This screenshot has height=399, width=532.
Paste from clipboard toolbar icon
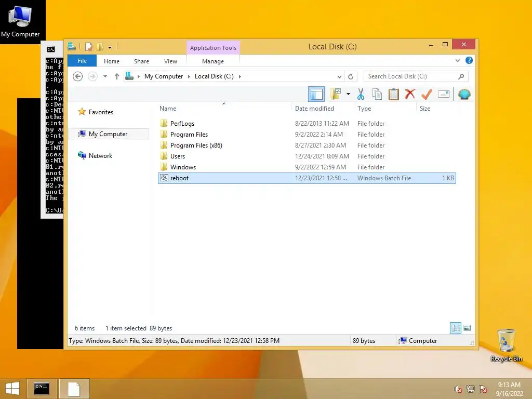click(x=394, y=94)
